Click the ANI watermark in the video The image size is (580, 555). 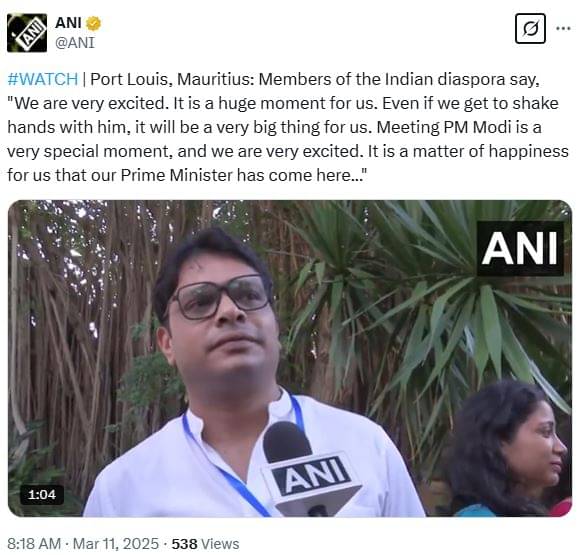click(520, 249)
